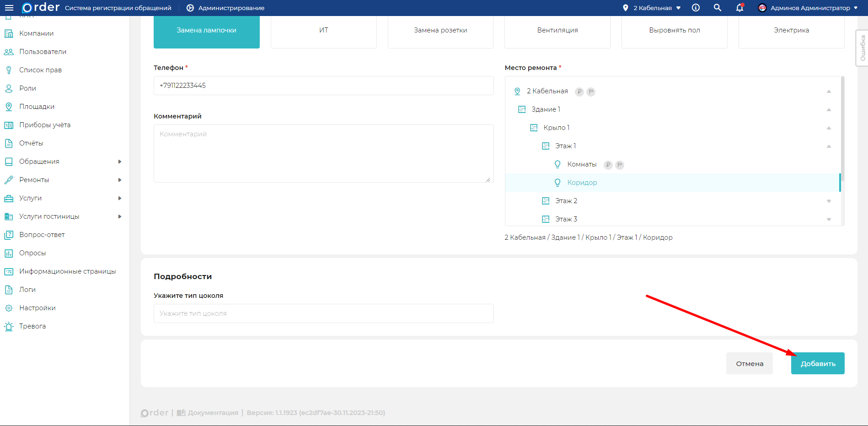Click the Тревога alarm icon in sidebar
This screenshot has height=426, width=868.
[x=9, y=326]
